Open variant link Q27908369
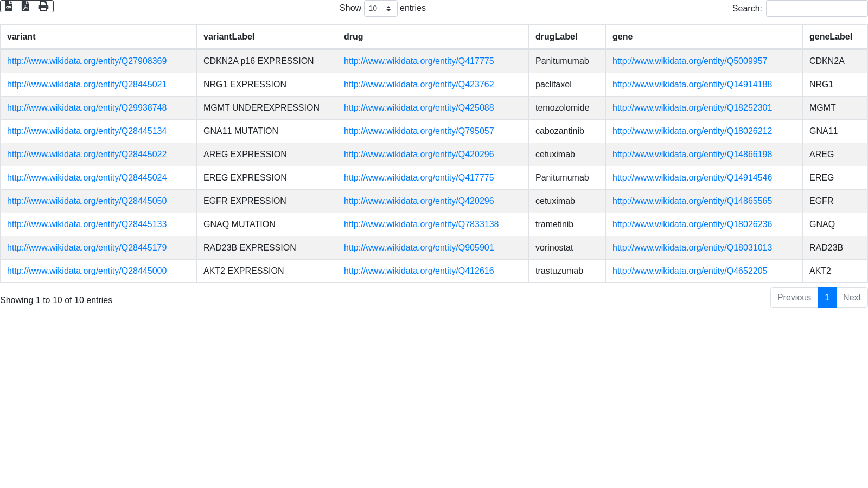 pyautogui.click(x=87, y=61)
